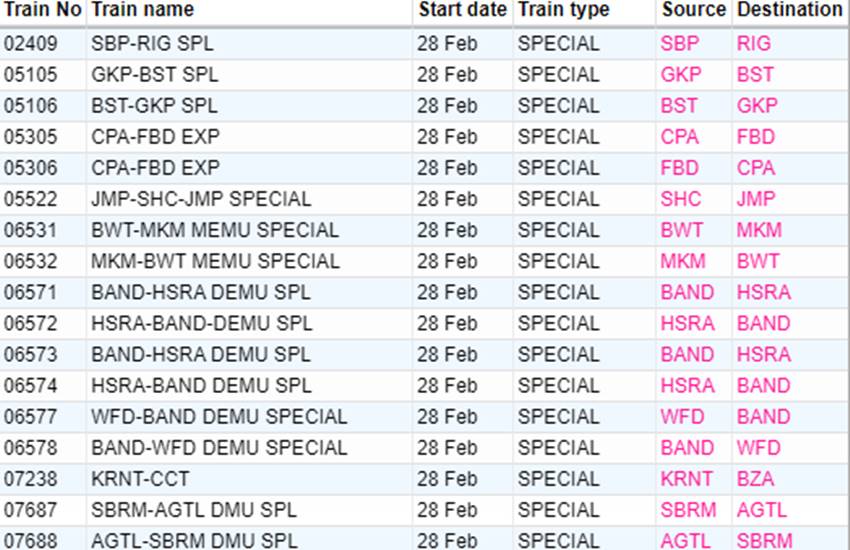Open destination station link RIG
Image resolution: width=850 pixels, height=550 pixels.
pyautogui.click(x=754, y=43)
